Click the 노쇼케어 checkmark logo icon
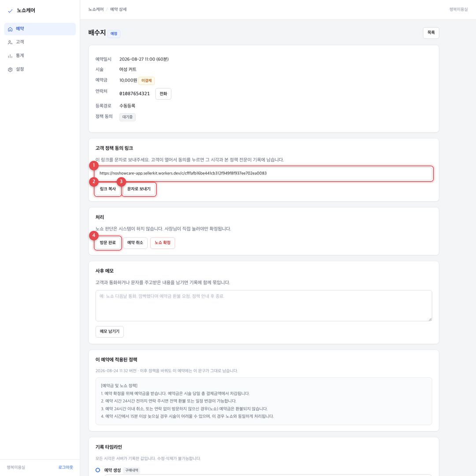 (x=10, y=11)
